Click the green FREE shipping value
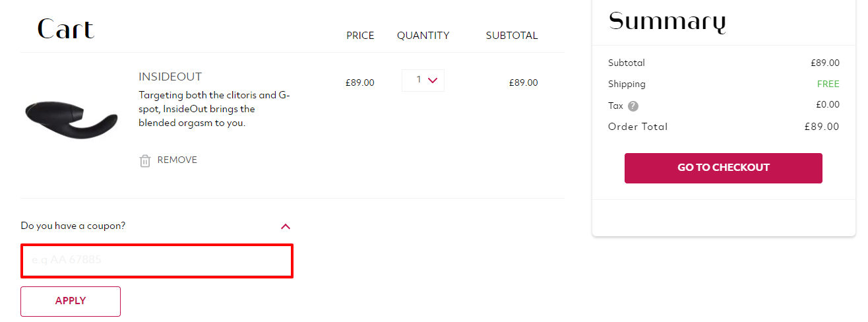This screenshot has height=322, width=868. (x=828, y=84)
